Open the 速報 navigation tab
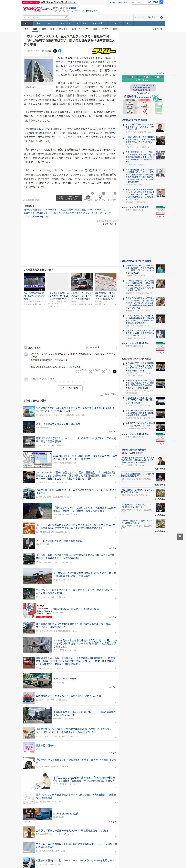The height and width of the screenshot is (868, 186). point(38,23)
